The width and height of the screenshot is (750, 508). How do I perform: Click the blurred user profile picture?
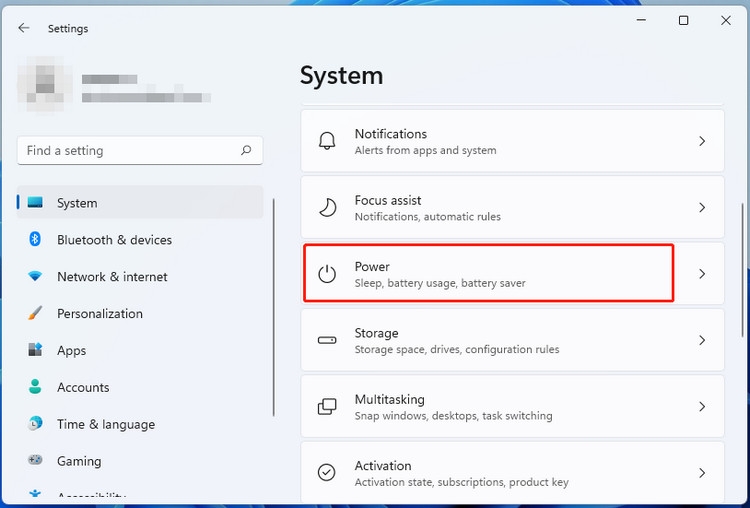click(44, 85)
